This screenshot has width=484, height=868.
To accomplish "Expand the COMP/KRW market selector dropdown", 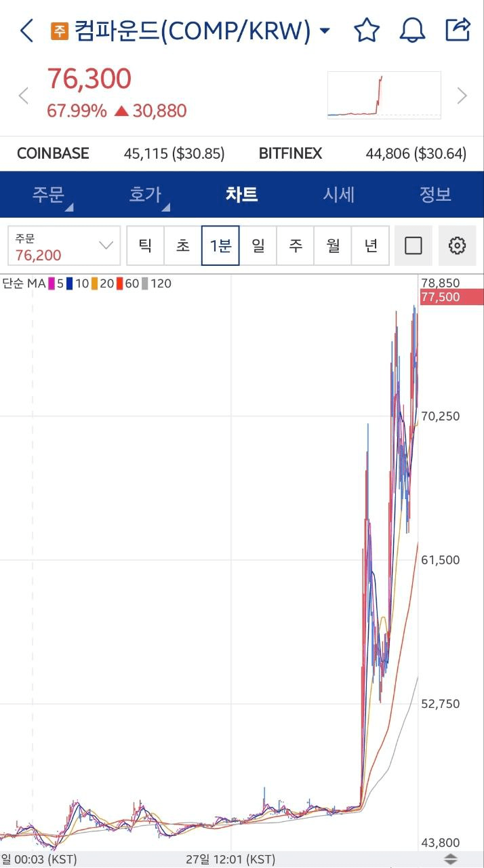I will 325,31.
